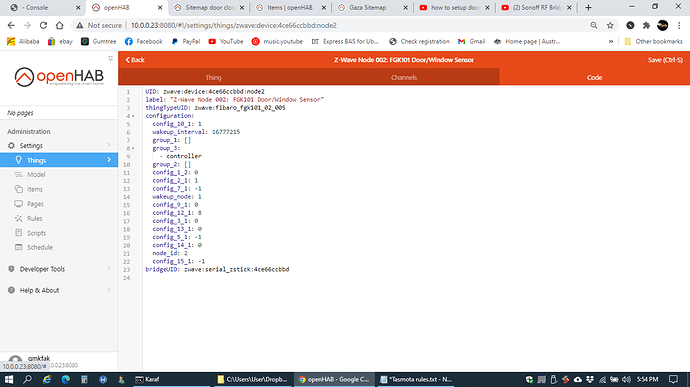This screenshot has width=690, height=387.
Task: Switch to the Thing tab
Action: click(x=213, y=77)
